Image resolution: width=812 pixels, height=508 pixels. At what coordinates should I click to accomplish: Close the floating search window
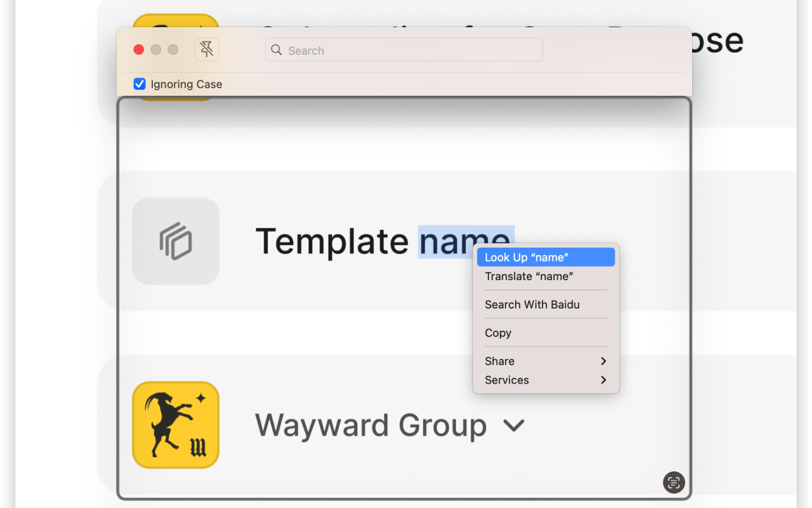coord(139,50)
